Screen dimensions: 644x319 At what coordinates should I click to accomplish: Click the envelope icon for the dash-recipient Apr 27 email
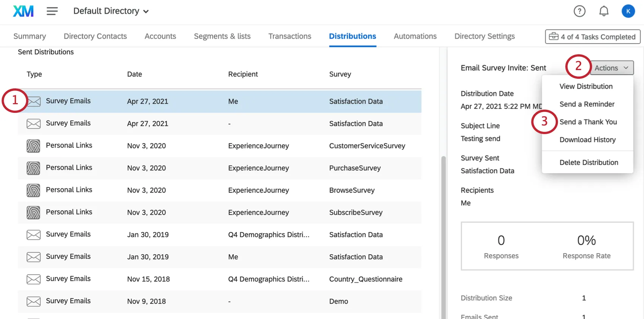pos(34,124)
